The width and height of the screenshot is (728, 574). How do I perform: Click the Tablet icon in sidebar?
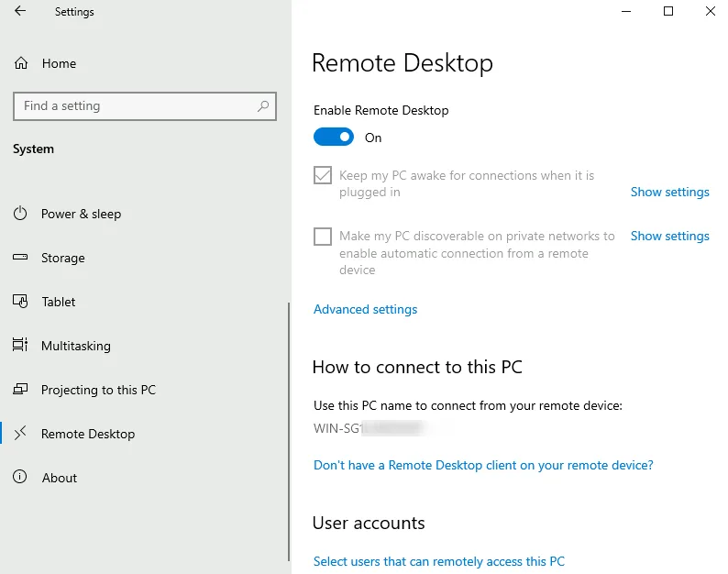tap(20, 302)
